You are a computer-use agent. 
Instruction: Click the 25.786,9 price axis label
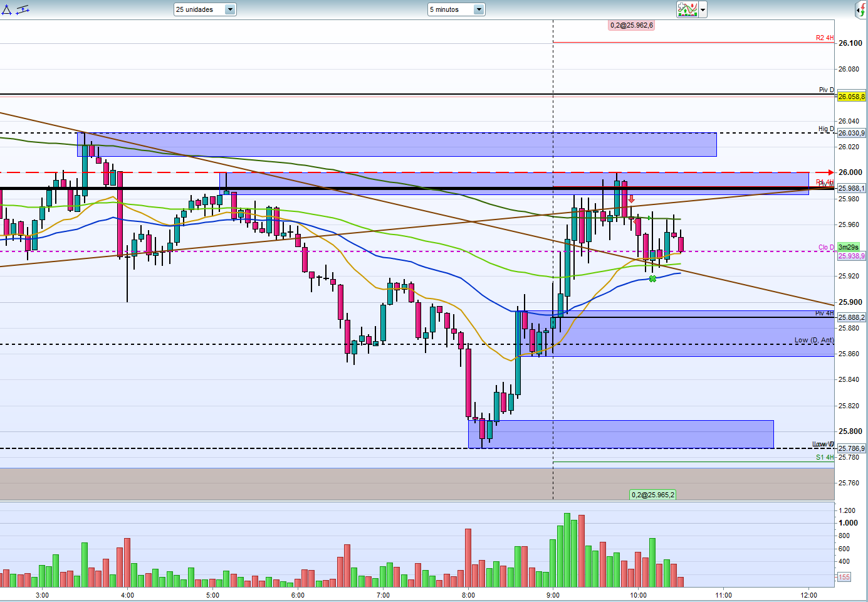(x=852, y=448)
